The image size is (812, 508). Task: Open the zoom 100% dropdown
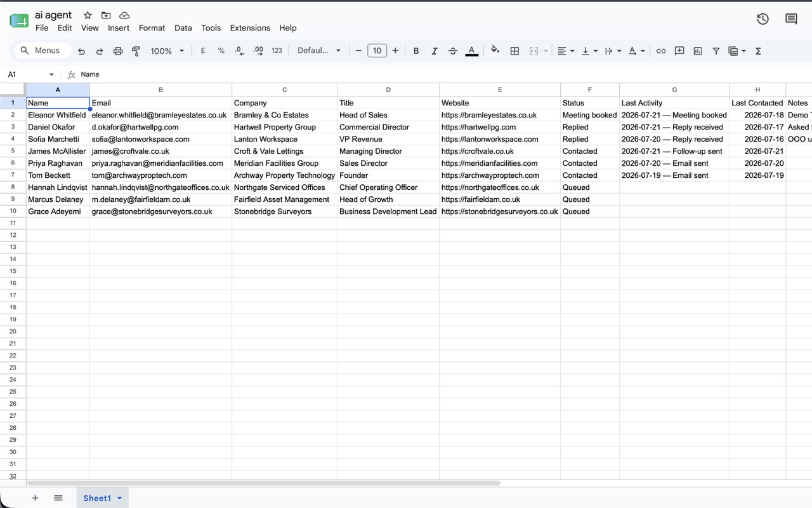coord(167,51)
